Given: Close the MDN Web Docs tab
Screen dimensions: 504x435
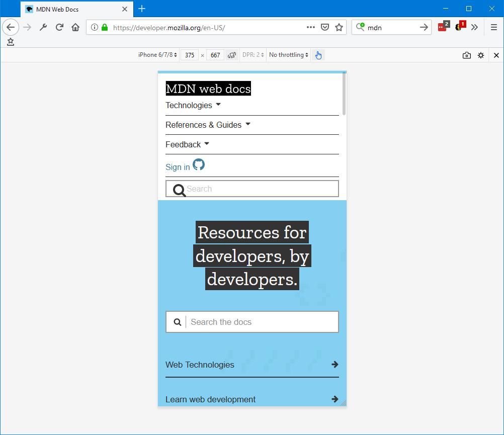Looking at the screenshot, I should pyautogui.click(x=125, y=10).
